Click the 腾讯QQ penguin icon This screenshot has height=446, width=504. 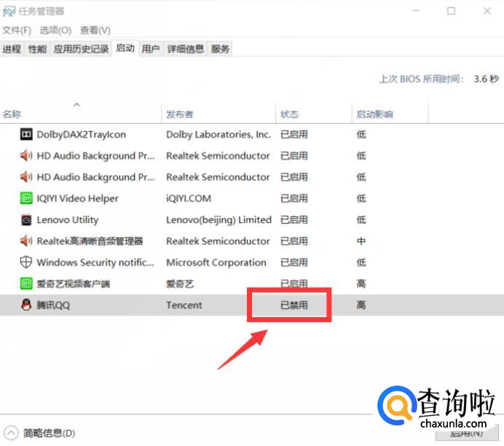pos(26,305)
